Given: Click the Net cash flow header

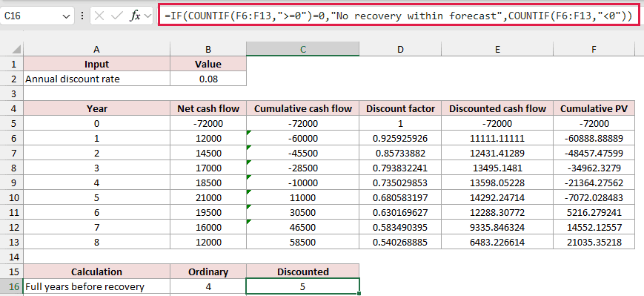Looking at the screenshot, I should point(208,108).
